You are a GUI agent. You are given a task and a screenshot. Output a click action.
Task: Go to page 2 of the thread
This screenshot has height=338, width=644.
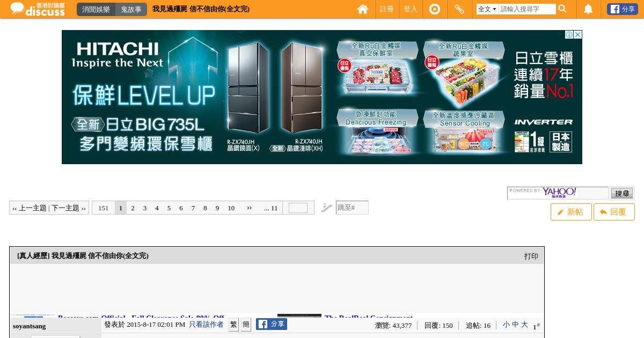coord(133,208)
